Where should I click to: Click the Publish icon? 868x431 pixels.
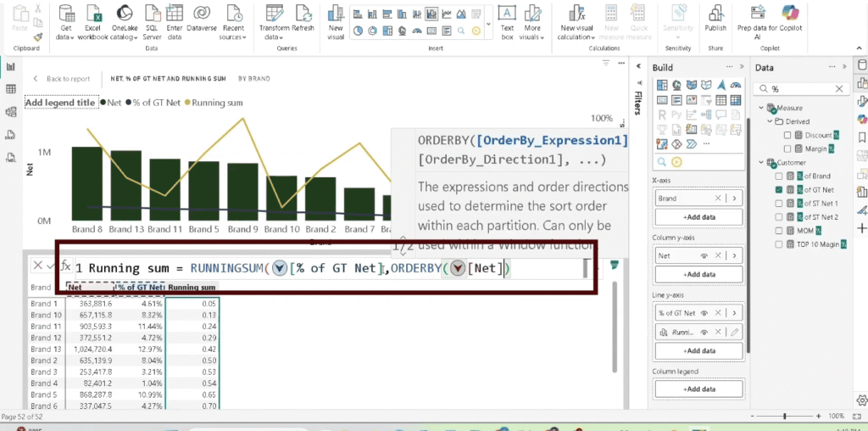pyautogui.click(x=715, y=13)
